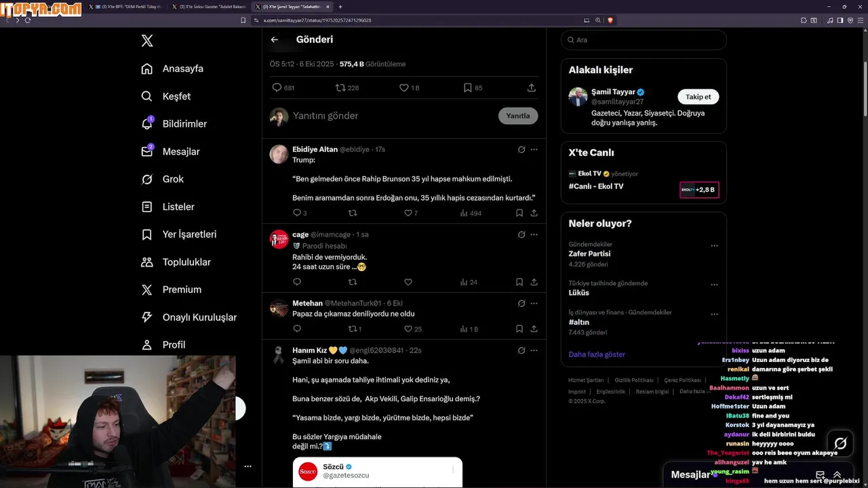
Task: Open the Zafer Partisi trend
Action: pos(589,253)
